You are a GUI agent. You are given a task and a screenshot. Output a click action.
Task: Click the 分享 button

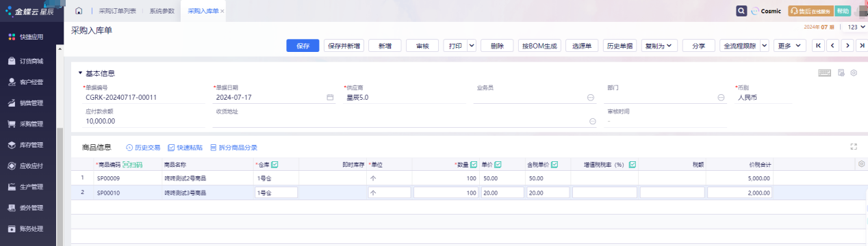[699, 45]
